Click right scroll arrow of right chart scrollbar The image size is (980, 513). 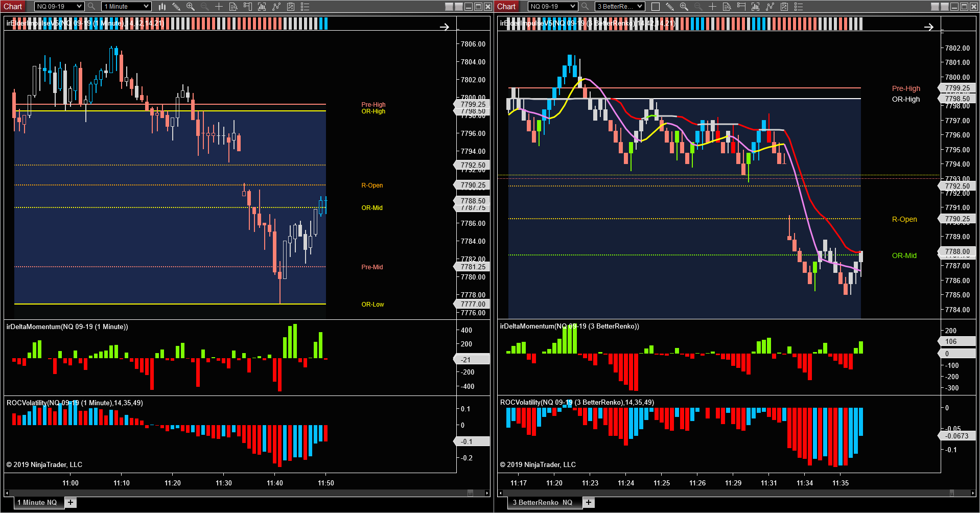pos(972,493)
